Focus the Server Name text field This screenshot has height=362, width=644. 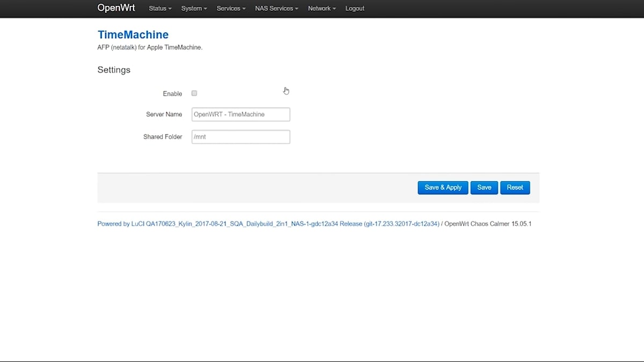240,114
